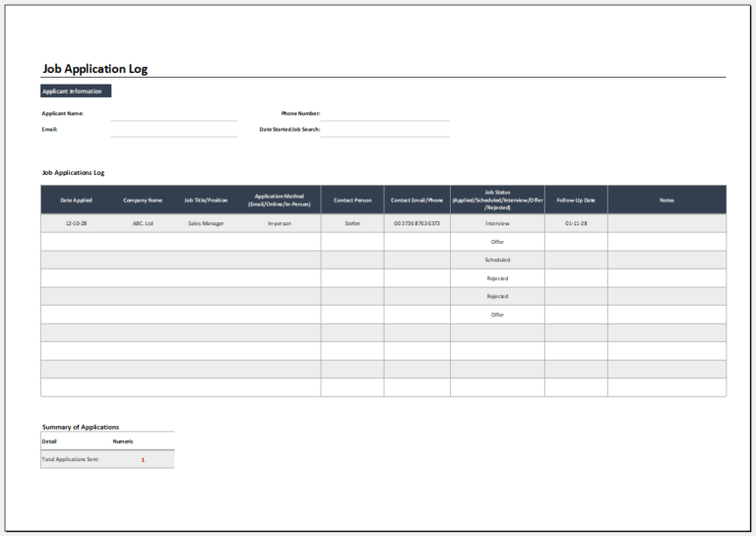The width and height of the screenshot is (756, 536).
Task: Select the Stefan contact cell
Action: [352, 223]
